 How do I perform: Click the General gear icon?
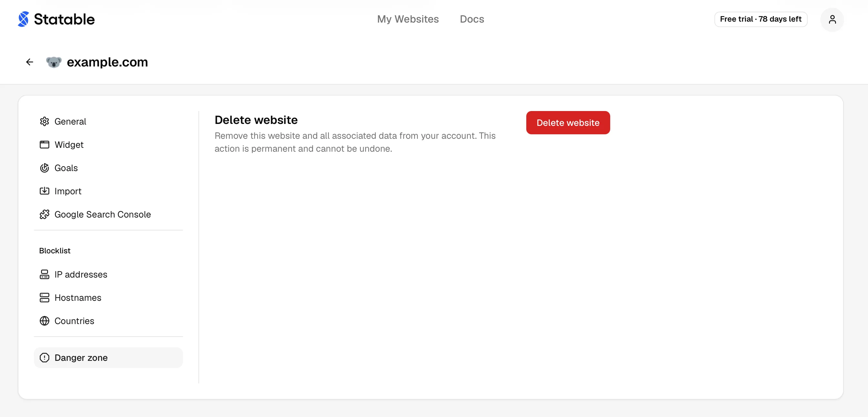[x=45, y=121]
